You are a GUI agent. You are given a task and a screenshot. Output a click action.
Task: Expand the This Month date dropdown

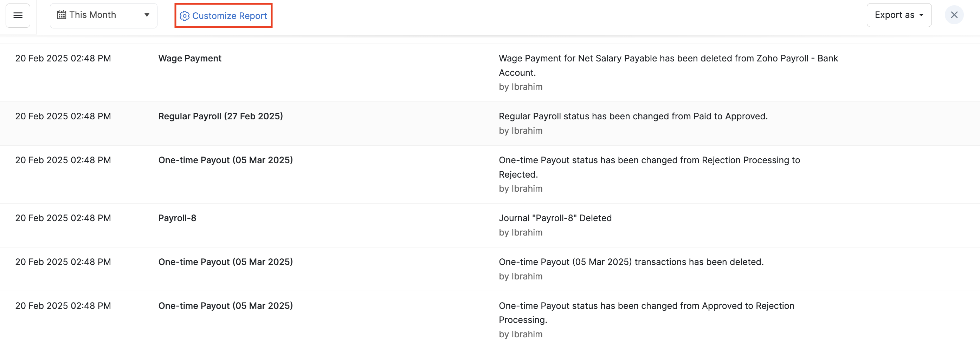point(147,15)
